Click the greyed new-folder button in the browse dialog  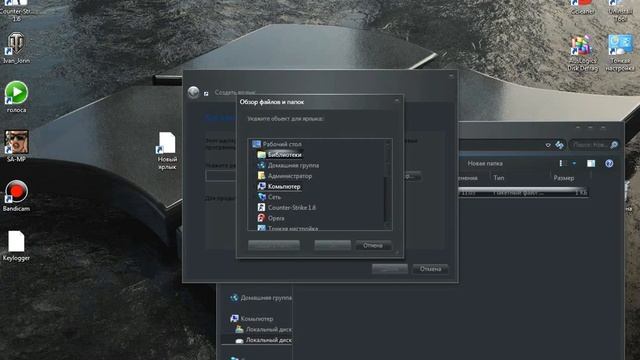tap(274, 245)
